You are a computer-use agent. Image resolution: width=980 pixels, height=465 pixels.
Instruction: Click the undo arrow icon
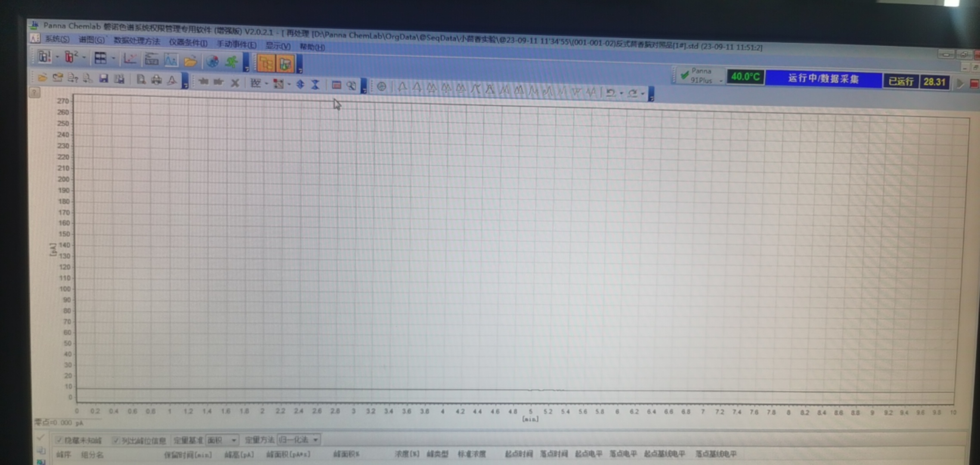coord(610,93)
